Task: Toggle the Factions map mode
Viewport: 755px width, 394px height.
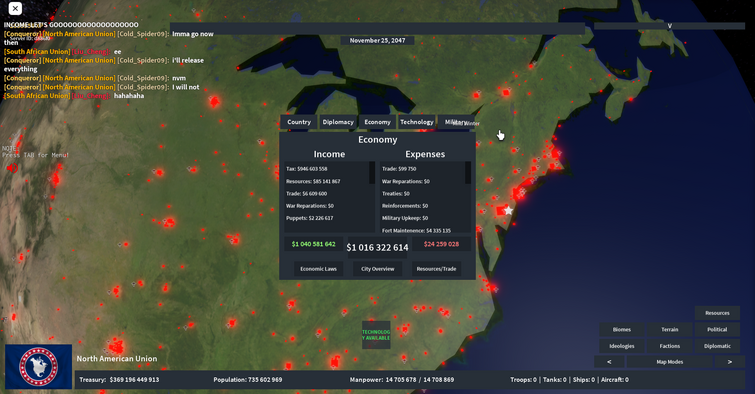Action: coord(669,346)
